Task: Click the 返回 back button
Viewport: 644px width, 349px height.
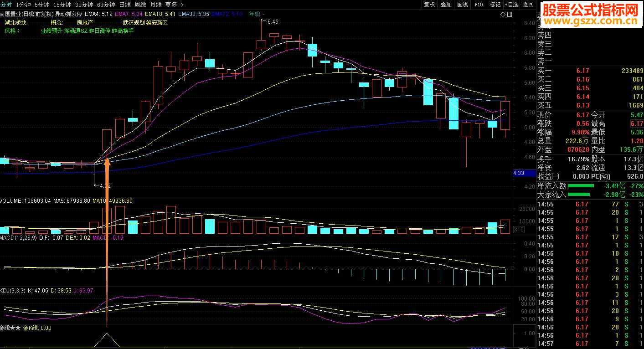Action: click(528, 5)
